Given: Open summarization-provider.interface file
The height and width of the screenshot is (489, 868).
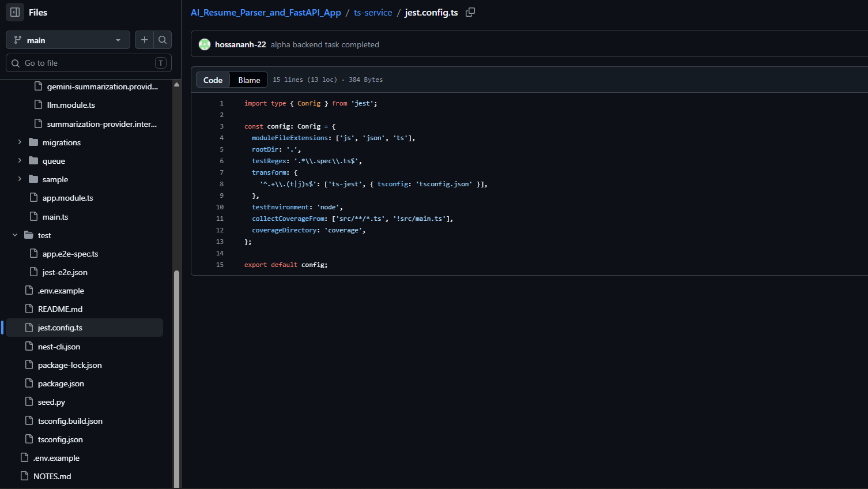Looking at the screenshot, I should (102, 124).
